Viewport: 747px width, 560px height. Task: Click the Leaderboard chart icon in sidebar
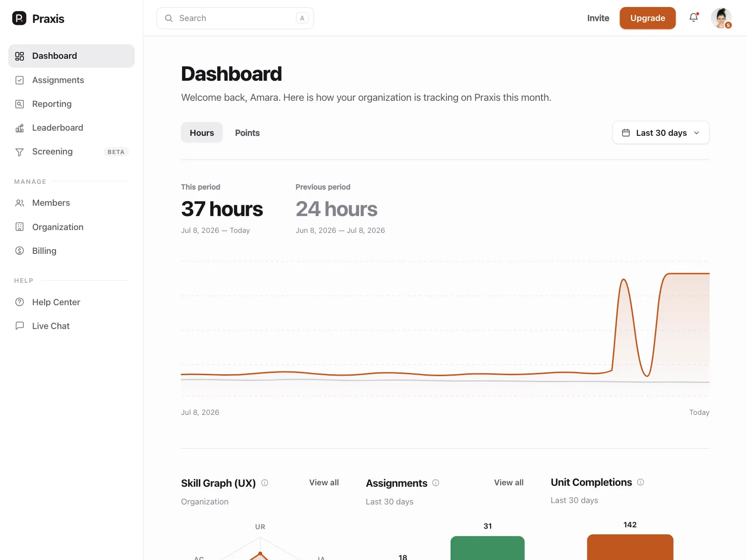click(x=20, y=128)
